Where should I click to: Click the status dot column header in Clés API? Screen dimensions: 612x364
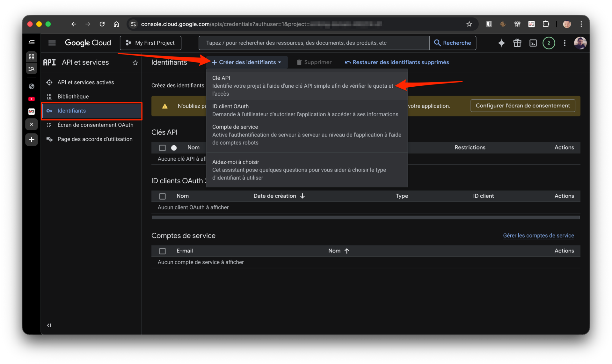pos(174,148)
